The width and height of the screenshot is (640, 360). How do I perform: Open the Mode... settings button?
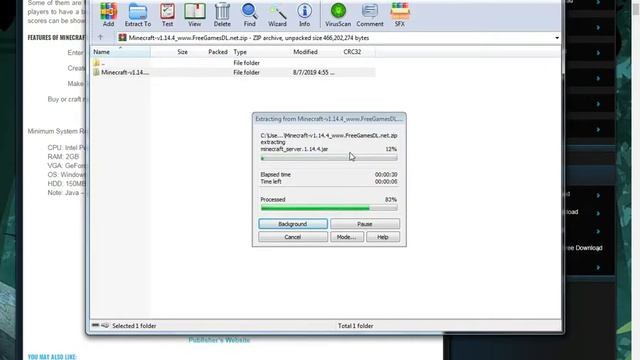tap(347, 237)
